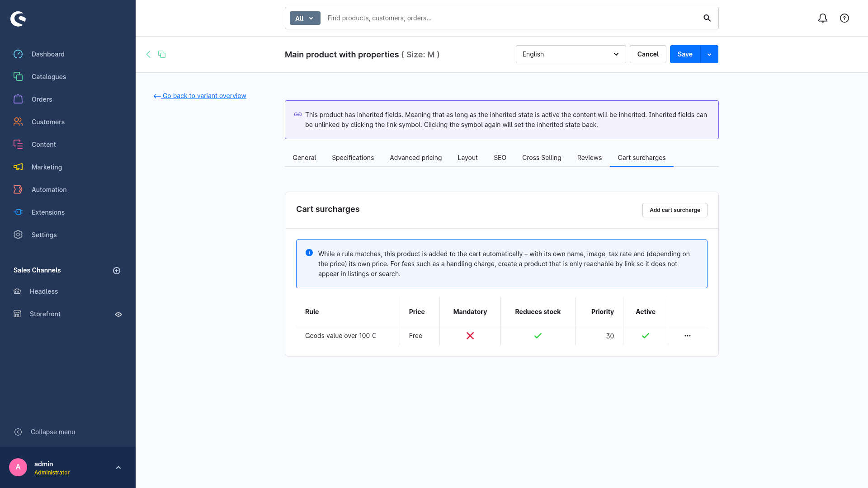868x488 pixels.
Task: Open the Advanced pricing tab
Action: coord(415,158)
